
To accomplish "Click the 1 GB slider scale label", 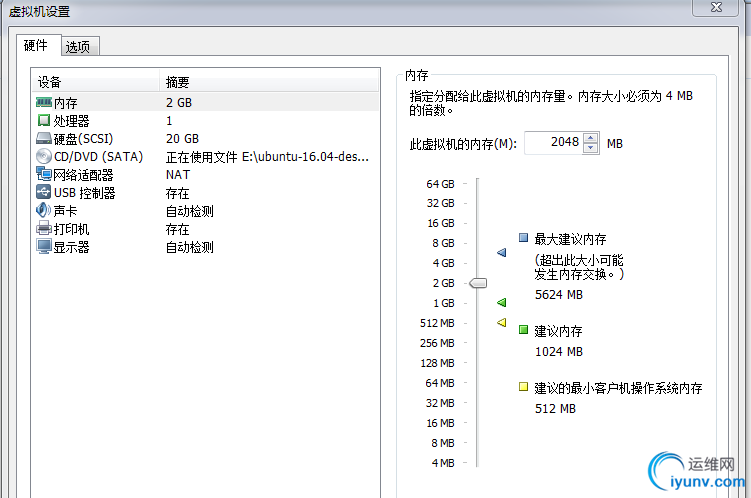I will pos(444,303).
